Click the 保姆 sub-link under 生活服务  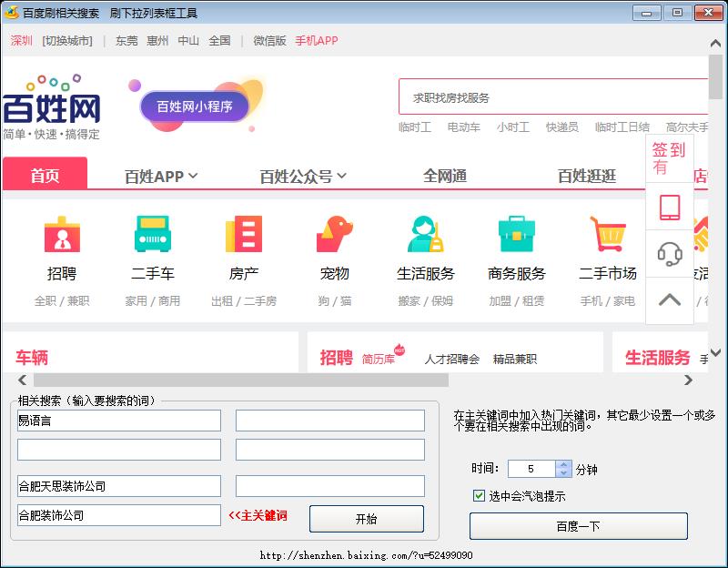[x=442, y=301]
